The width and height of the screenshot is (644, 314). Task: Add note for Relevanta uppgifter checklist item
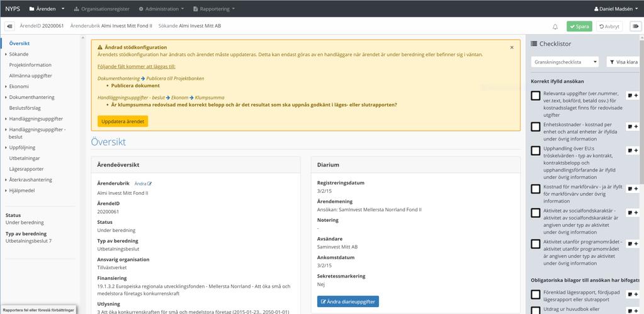tap(633, 95)
